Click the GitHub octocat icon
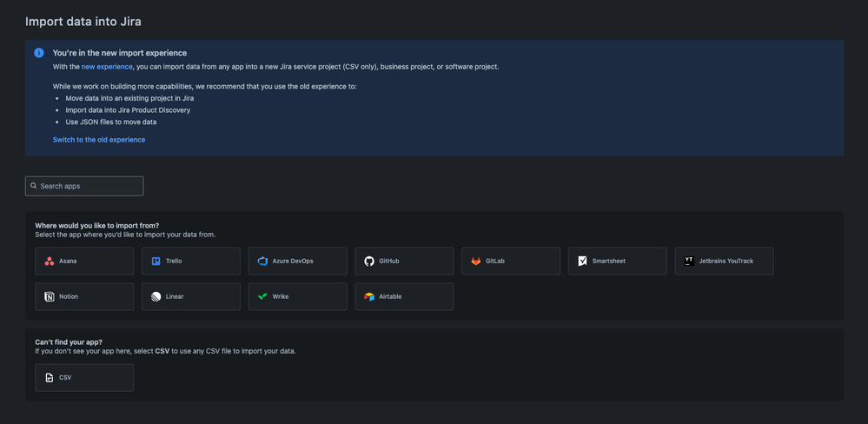This screenshot has height=424, width=868. (369, 262)
